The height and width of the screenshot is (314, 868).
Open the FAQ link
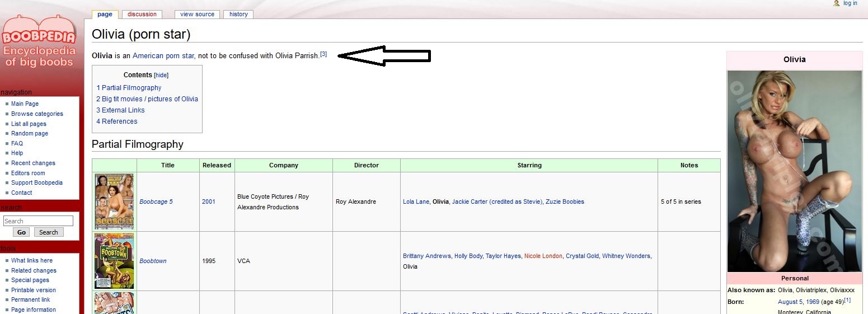17,143
